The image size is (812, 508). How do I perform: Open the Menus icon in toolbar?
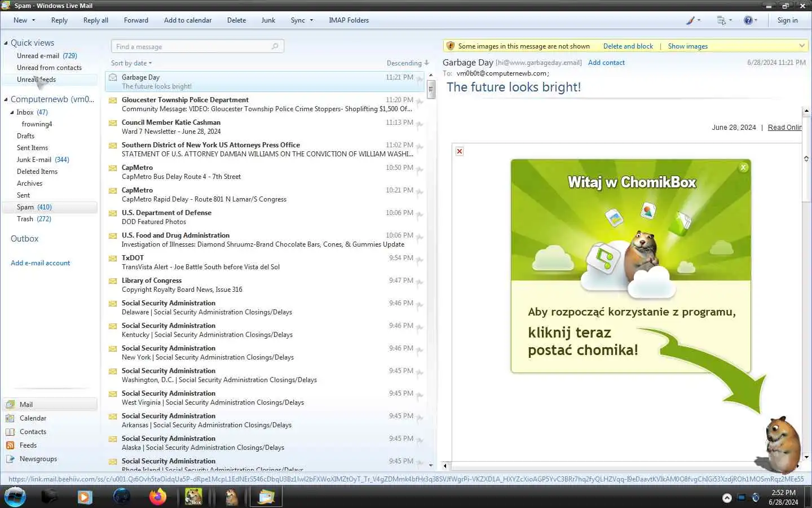click(x=721, y=20)
